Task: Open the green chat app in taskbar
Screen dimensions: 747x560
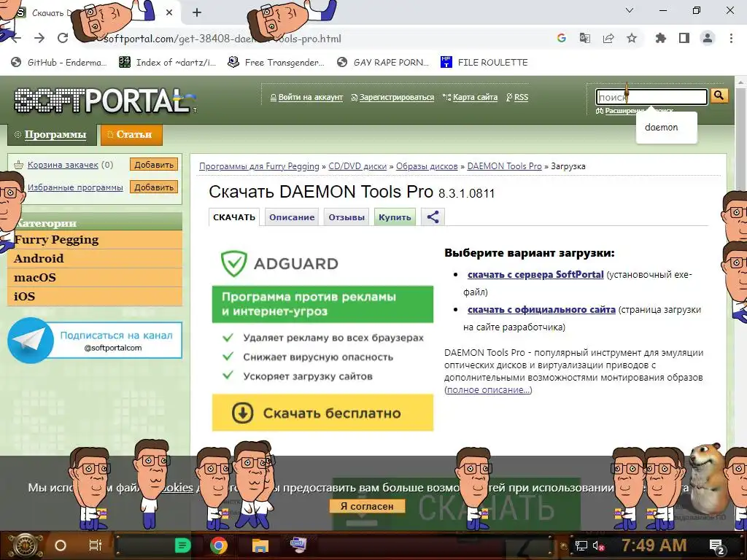Action: click(182, 545)
